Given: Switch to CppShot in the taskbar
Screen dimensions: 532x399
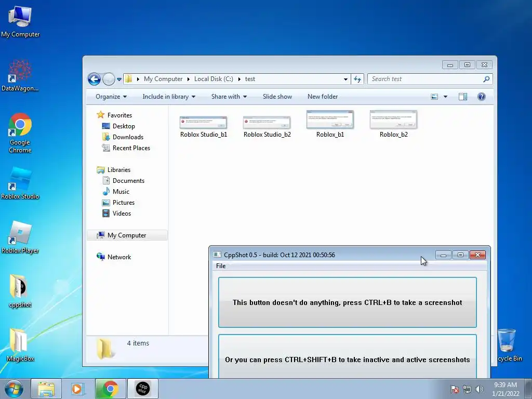Looking at the screenshot, I should (143, 389).
